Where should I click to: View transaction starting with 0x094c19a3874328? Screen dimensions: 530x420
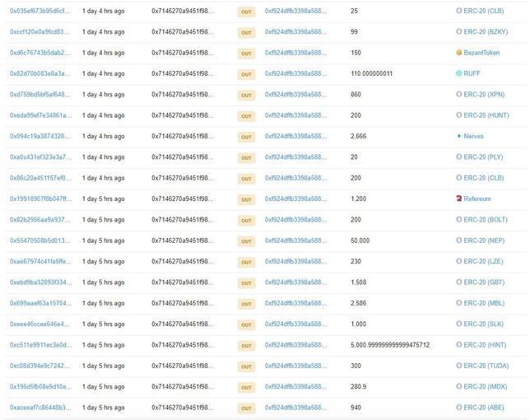click(40, 136)
